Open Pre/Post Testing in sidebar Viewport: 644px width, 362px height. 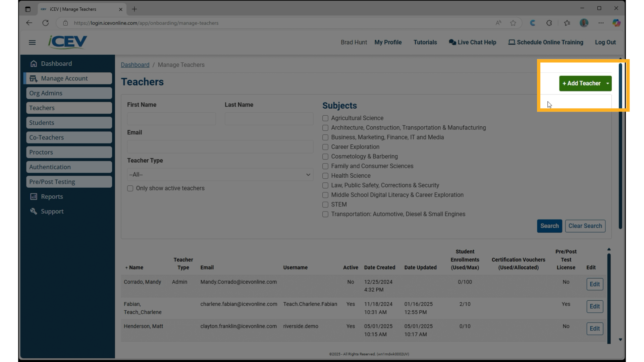point(69,182)
